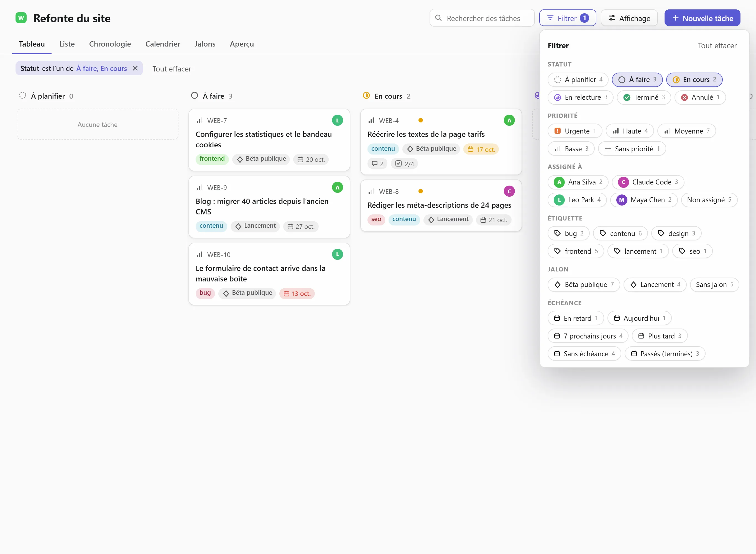Toggle the Terminé status filter
This screenshot has height=554, width=756.
(x=644, y=97)
